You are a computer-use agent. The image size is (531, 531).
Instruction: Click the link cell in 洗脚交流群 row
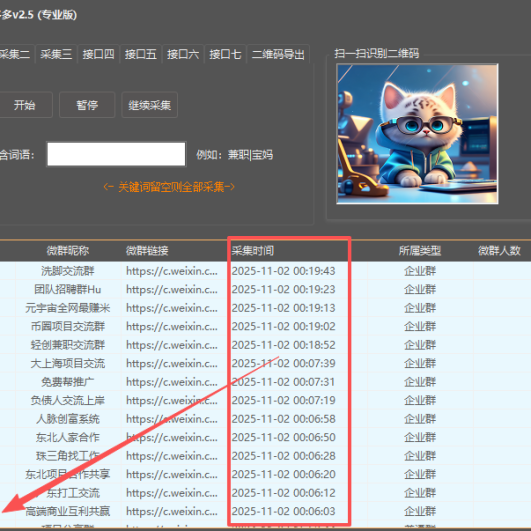pyautogui.click(x=172, y=271)
